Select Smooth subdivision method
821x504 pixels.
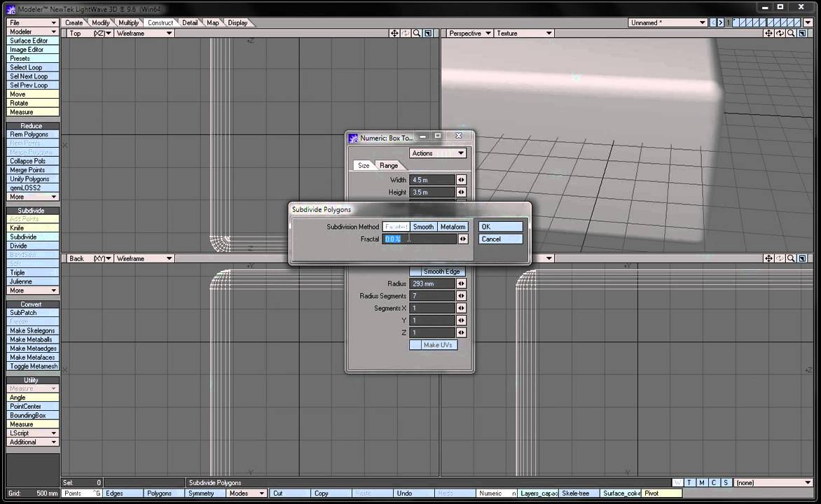pos(423,227)
